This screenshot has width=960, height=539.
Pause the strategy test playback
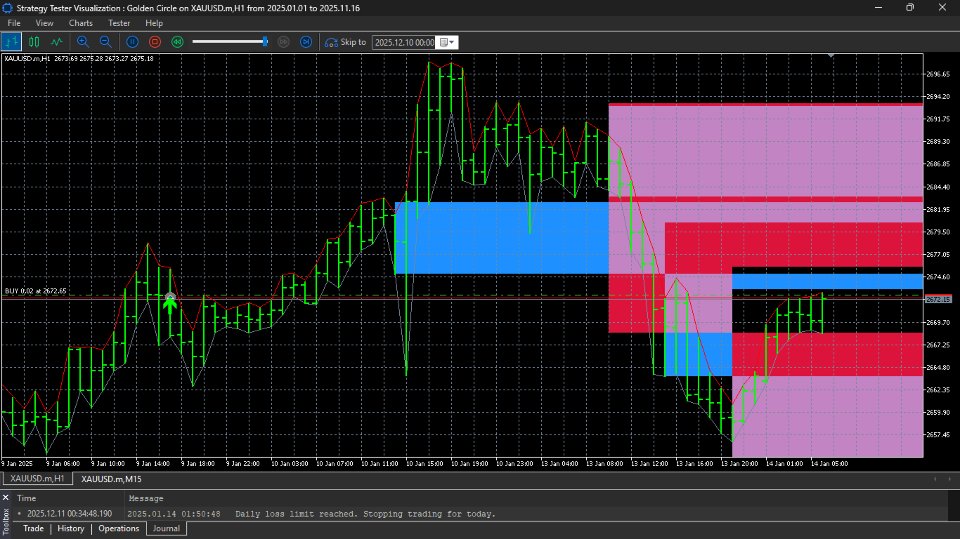click(x=132, y=42)
